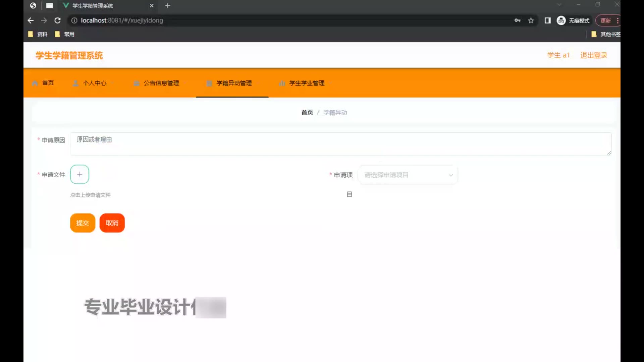Close the 学生学籍管理系统 tab
Viewport: 644px width, 362px height.
152,6
